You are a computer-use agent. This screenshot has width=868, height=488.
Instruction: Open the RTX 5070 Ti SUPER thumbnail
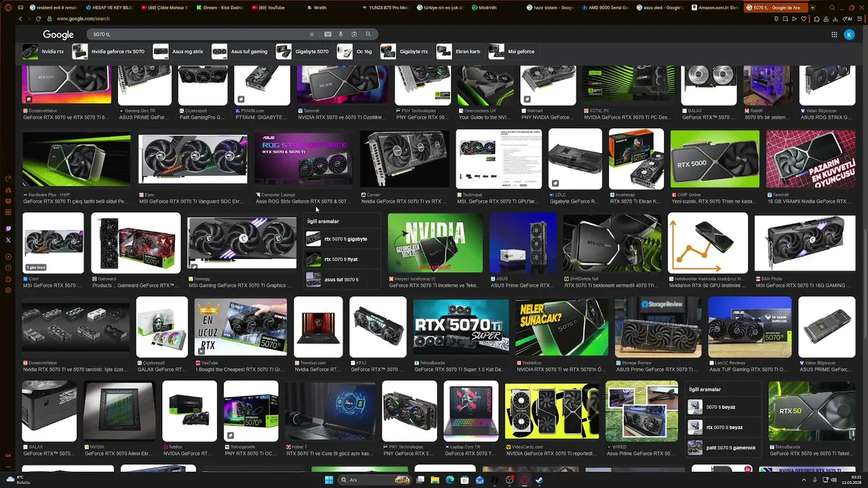click(x=461, y=327)
